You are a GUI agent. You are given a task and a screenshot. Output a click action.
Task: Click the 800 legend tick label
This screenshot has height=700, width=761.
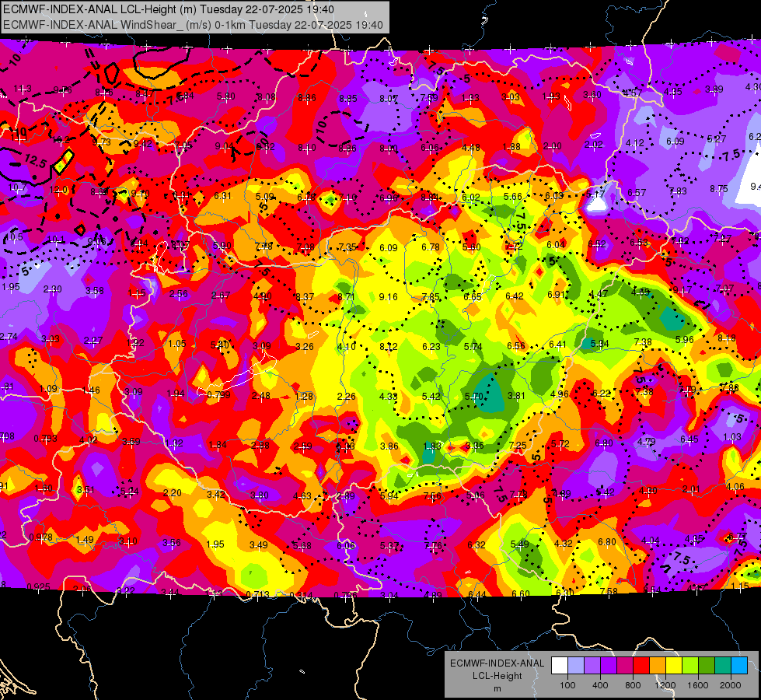pos(633,685)
